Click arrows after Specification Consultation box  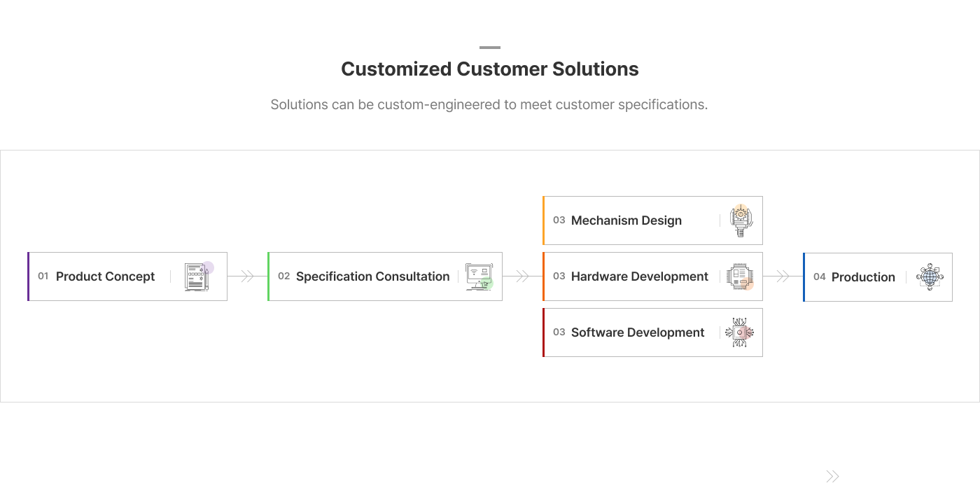(x=522, y=276)
